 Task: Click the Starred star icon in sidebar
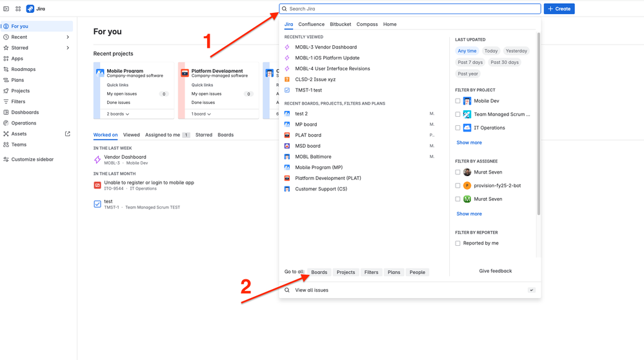pyautogui.click(x=6, y=48)
